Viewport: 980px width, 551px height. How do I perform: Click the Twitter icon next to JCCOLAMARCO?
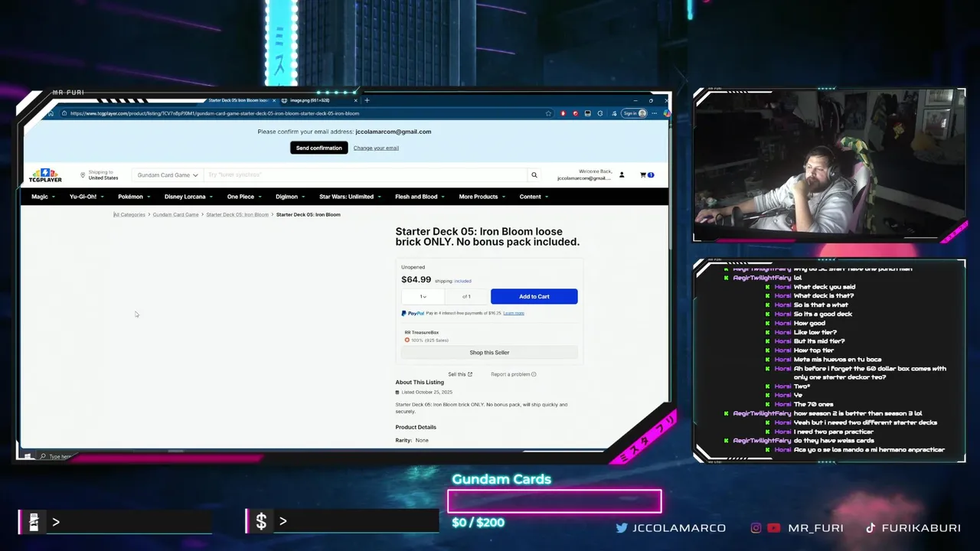pyautogui.click(x=622, y=527)
